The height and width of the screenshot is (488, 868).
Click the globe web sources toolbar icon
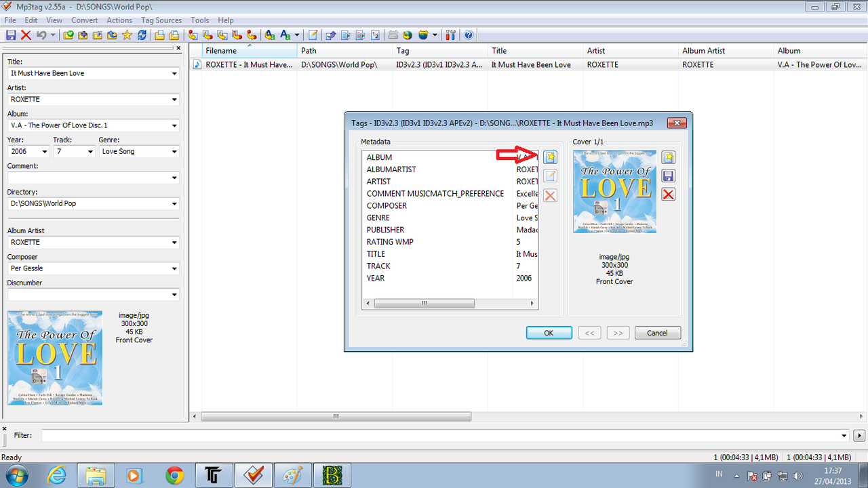pyautogui.click(x=408, y=35)
